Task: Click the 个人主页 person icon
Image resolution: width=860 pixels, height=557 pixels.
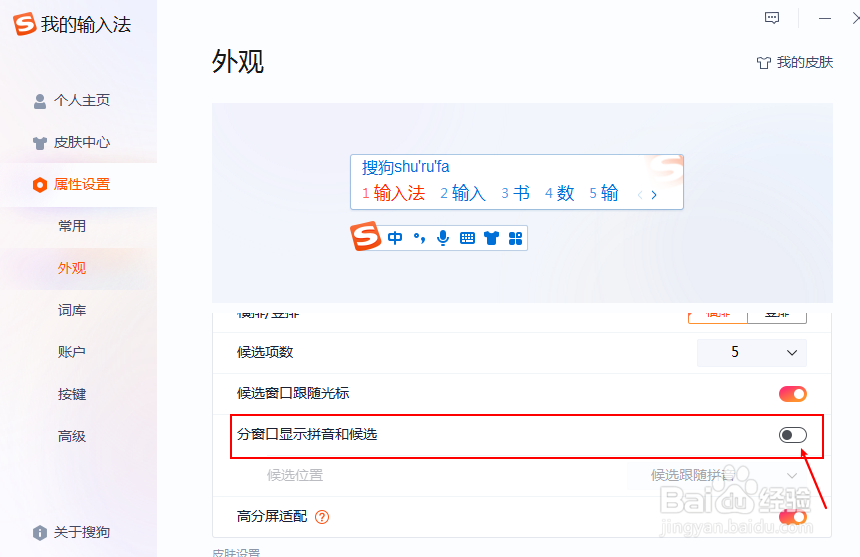Action: tap(39, 101)
